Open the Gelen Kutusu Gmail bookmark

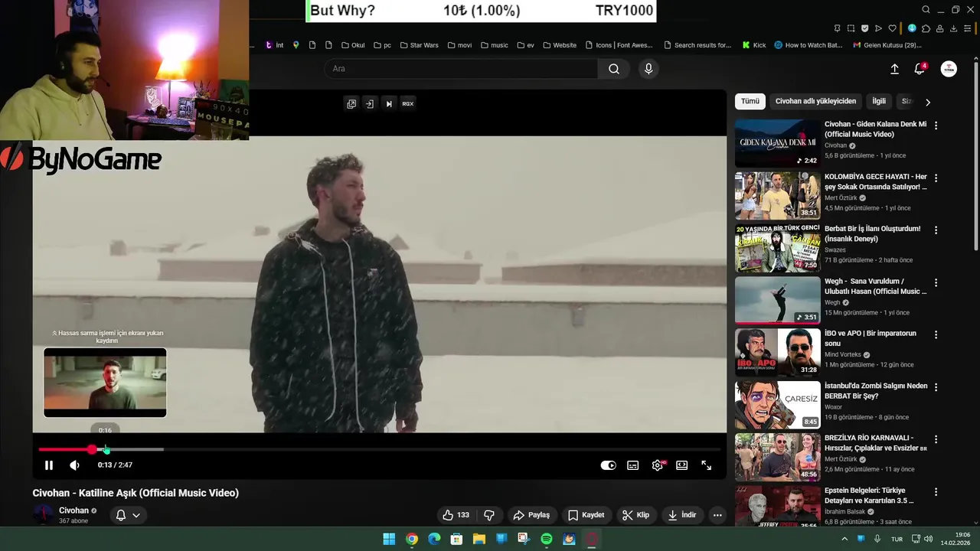887,45
